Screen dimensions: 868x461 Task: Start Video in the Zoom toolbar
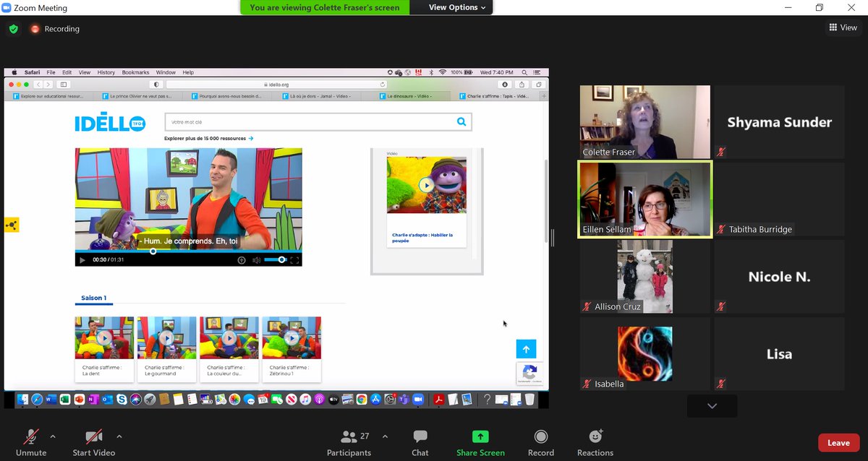tap(94, 442)
